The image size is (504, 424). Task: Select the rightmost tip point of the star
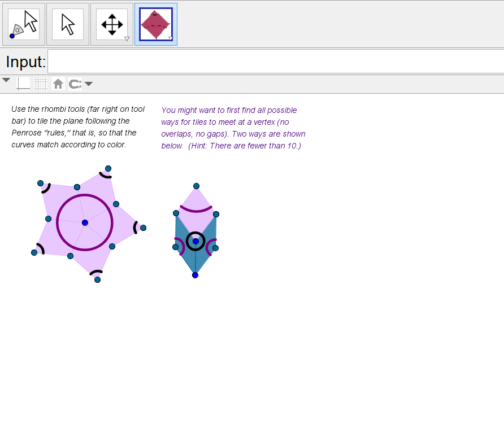(x=144, y=228)
